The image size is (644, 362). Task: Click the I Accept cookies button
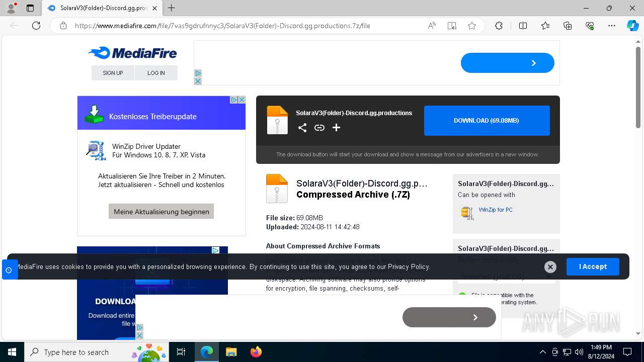[x=593, y=266]
